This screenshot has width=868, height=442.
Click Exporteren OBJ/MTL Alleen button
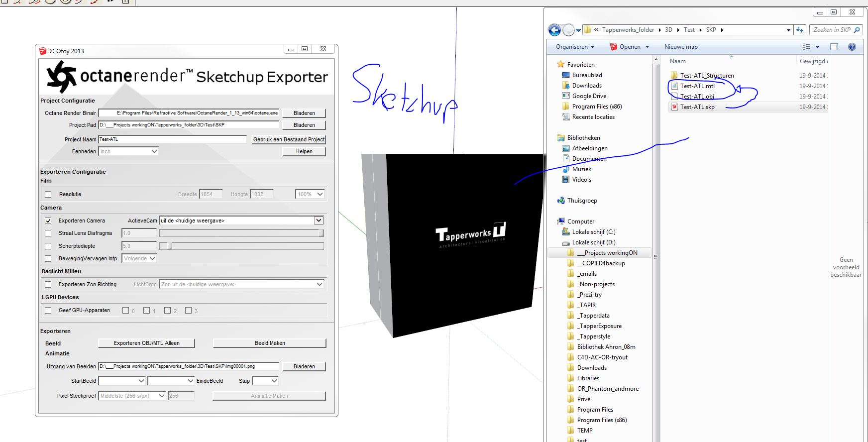click(x=146, y=343)
